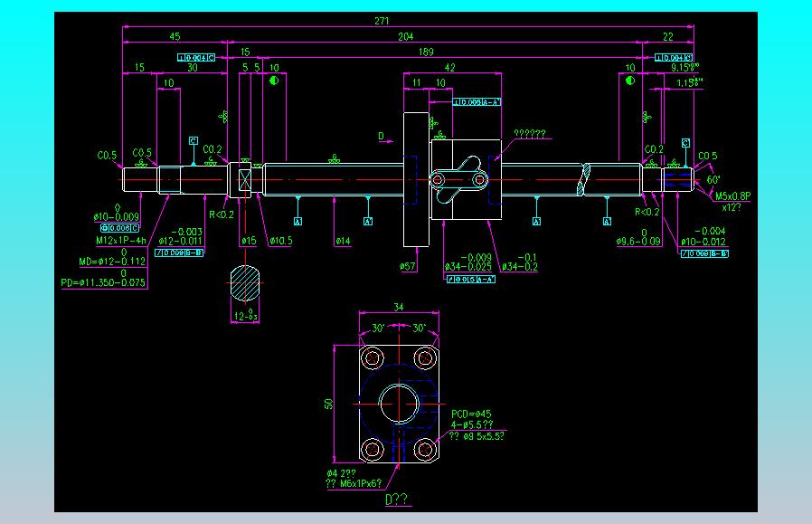
Task: Click the ø14 shaft diameter label
Action: 343,241
